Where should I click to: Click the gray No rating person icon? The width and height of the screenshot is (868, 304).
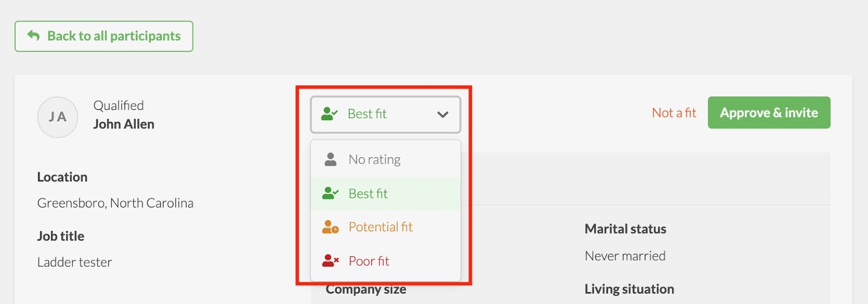[x=330, y=159]
